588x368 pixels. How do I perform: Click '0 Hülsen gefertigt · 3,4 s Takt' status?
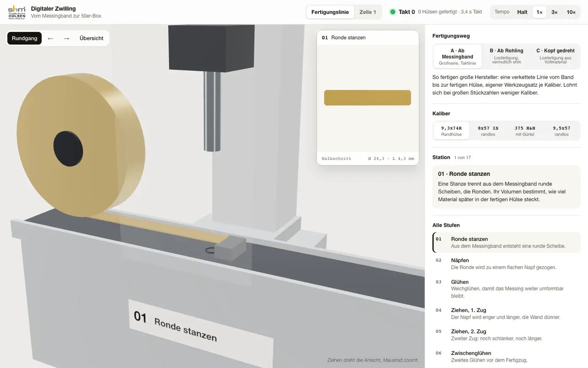(450, 12)
